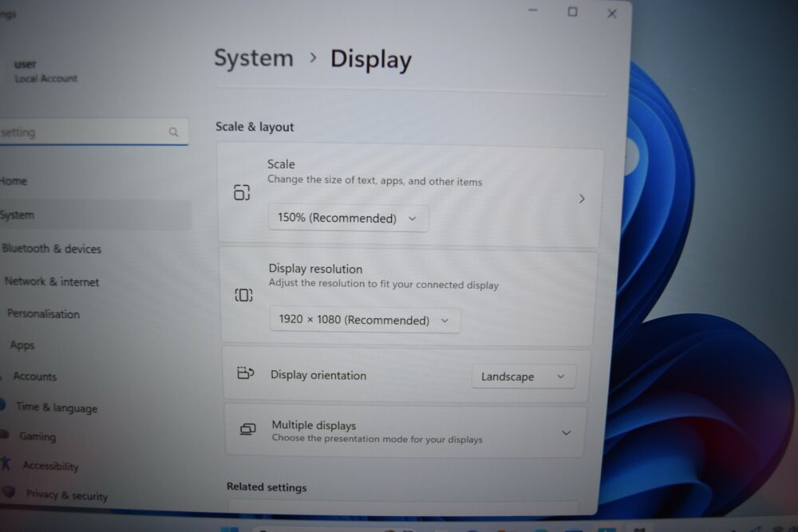Click the Display orientation label
This screenshot has height=532, width=798.
tap(318, 376)
